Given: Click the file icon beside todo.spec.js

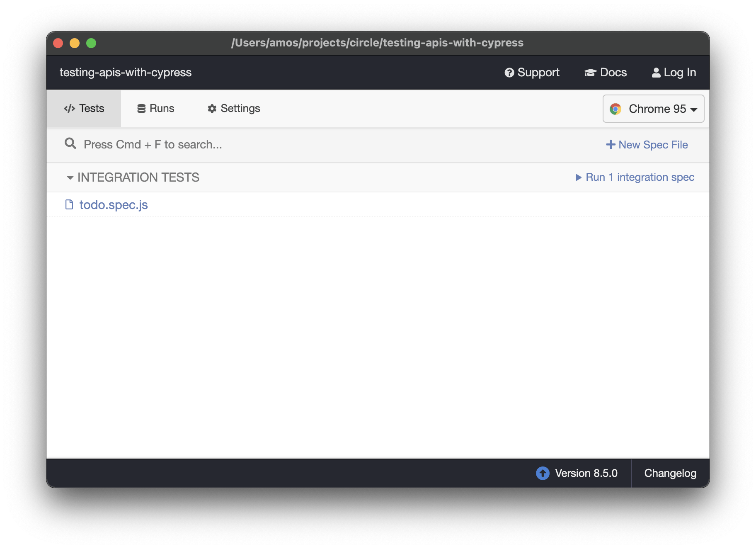Looking at the screenshot, I should pyautogui.click(x=69, y=204).
